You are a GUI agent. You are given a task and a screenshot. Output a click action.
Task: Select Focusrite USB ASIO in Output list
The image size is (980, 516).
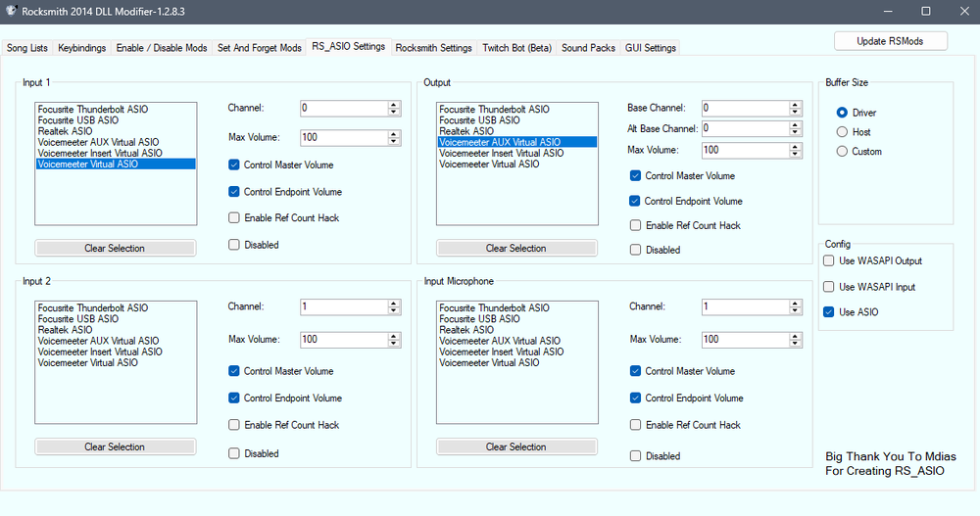(516, 120)
